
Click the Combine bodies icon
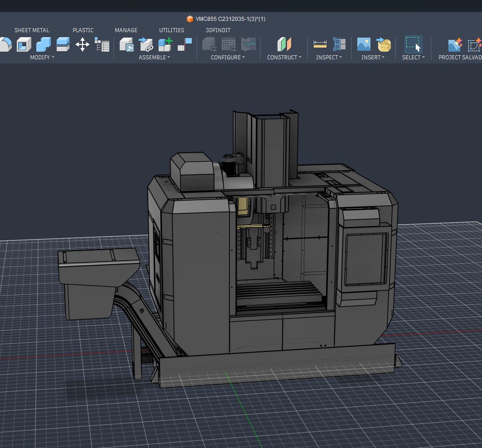tap(44, 44)
